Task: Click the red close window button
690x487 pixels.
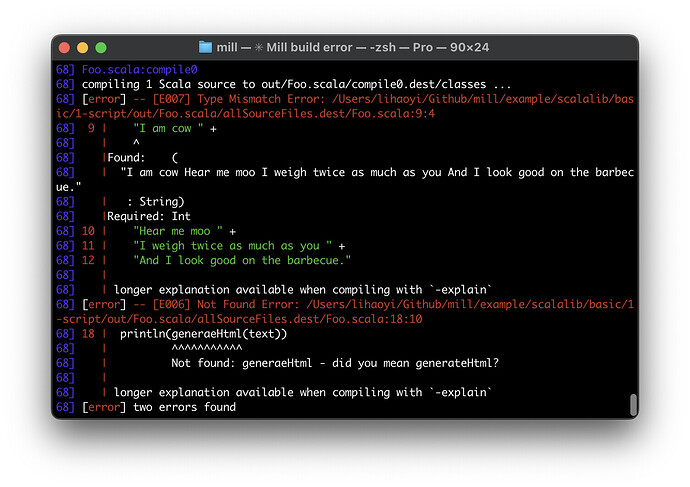Action: point(64,48)
